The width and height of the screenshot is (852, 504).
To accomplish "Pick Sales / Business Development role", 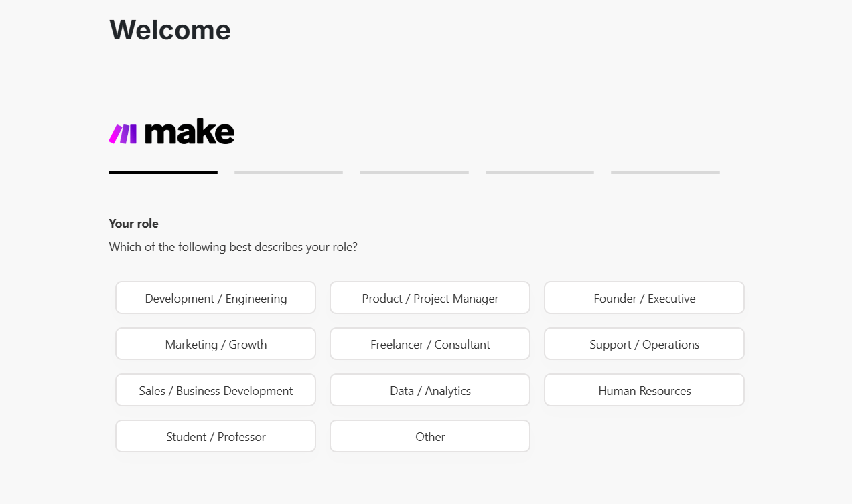I will click(x=216, y=390).
